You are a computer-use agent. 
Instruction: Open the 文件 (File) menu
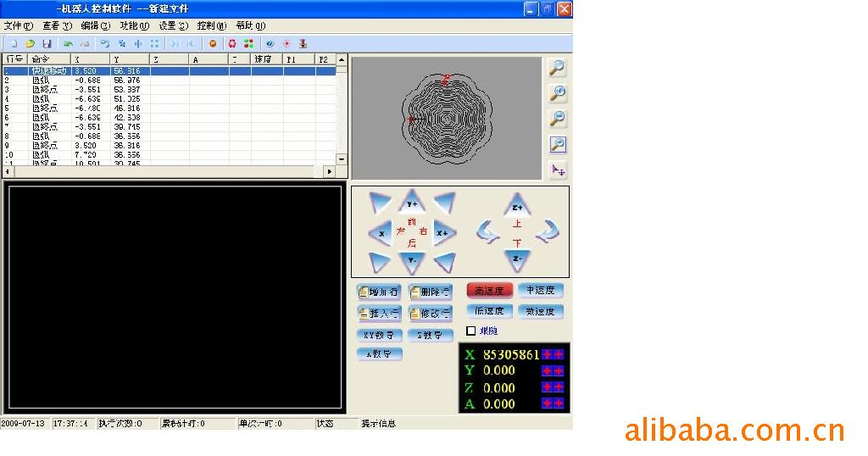coord(18,26)
